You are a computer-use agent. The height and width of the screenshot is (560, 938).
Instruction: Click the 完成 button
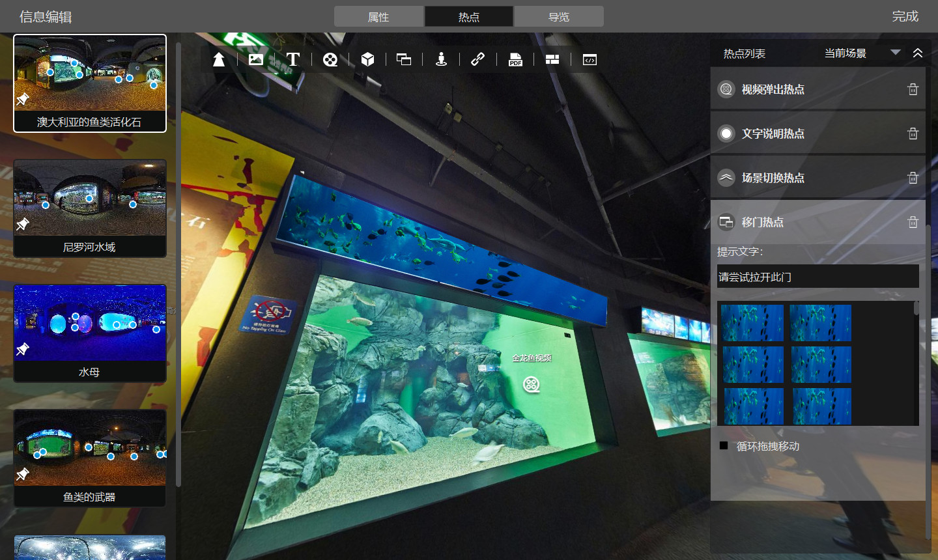[905, 16]
